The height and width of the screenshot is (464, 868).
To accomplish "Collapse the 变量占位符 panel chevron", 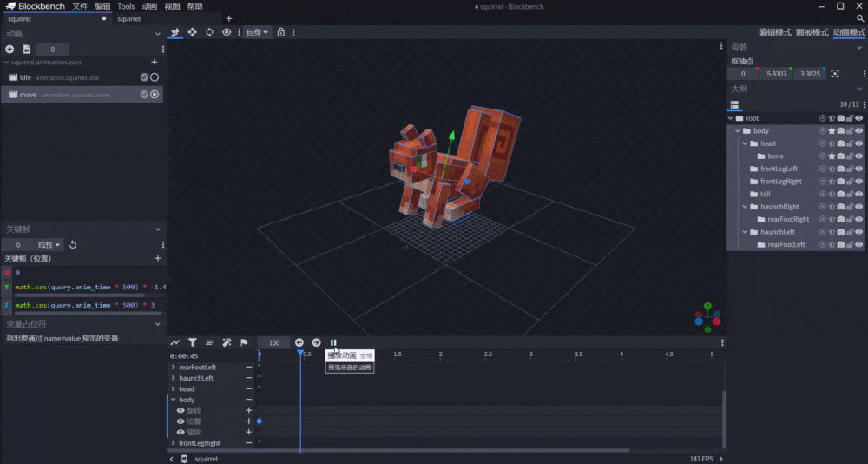I will 158,324.
